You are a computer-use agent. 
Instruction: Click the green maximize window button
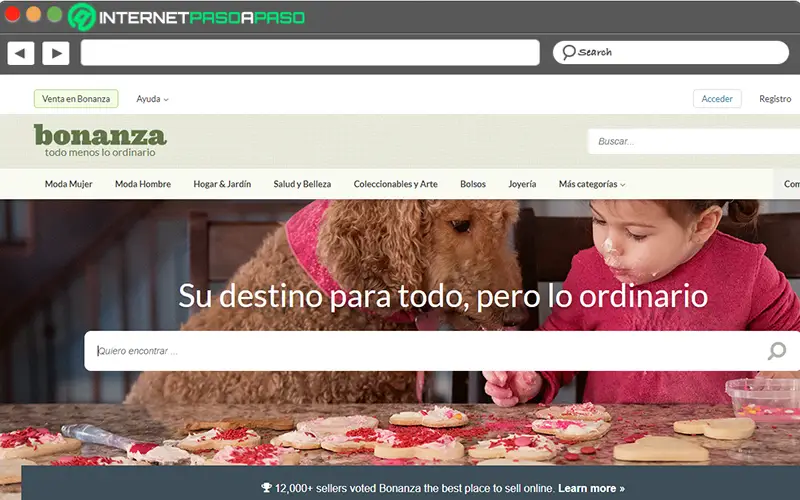[55, 14]
